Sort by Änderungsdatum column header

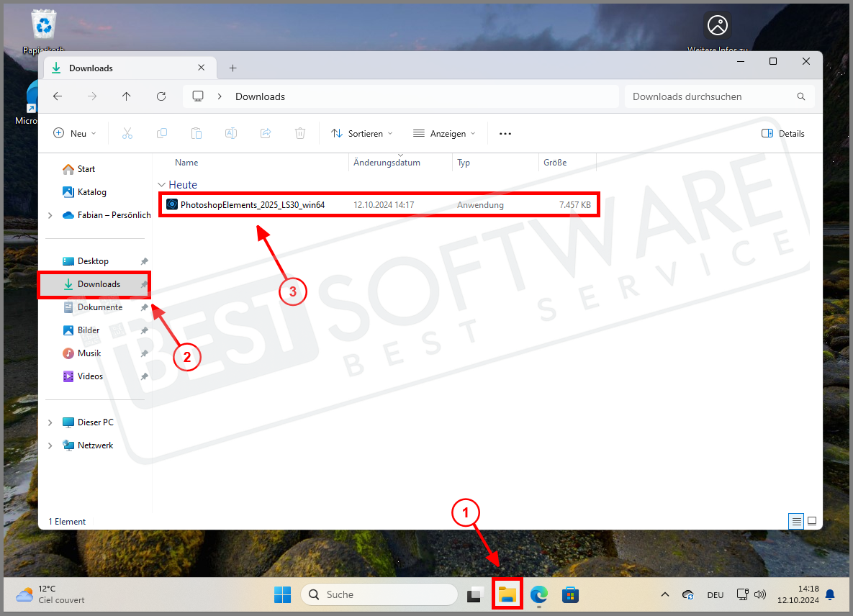pos(387,163)
